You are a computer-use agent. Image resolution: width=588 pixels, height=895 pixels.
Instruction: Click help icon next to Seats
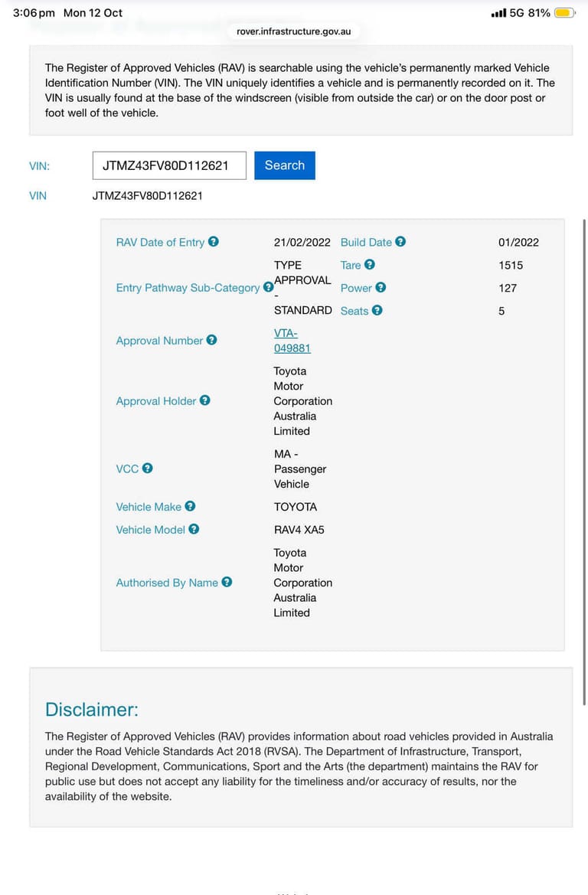click(377, 310)
